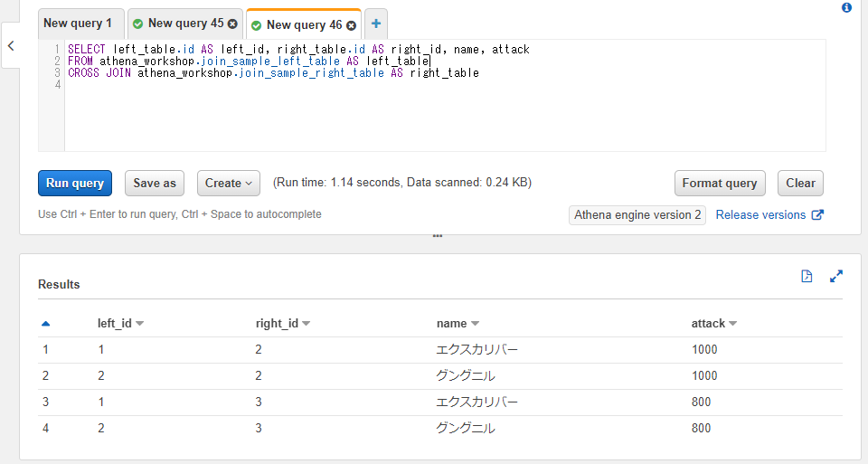868x464 pixels.
Task: Click the info icon at top right
Action: pyautogui.click(x=846, y=8)
